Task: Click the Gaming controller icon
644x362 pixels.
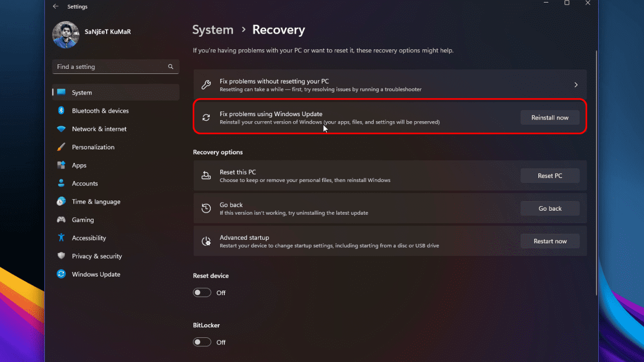Action: click(x=61, y=220)
